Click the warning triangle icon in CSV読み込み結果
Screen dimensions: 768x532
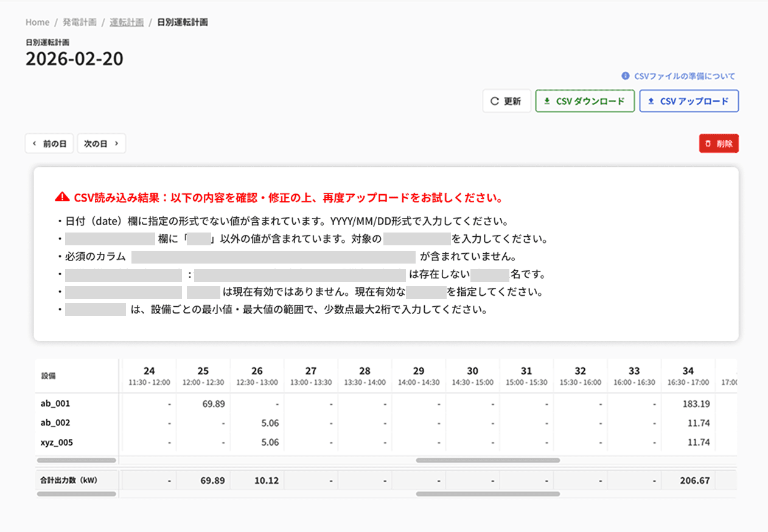point(62,197)
